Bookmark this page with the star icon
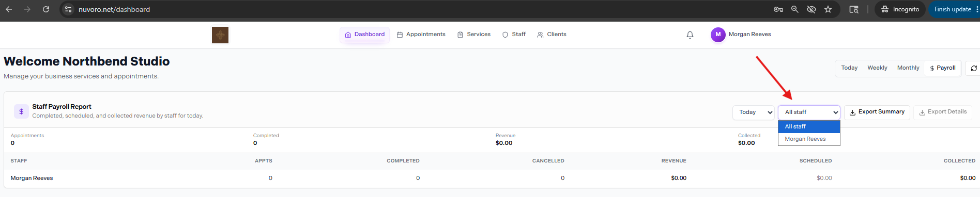Screen dimensions: 980x197 click(x=828, y=9)
